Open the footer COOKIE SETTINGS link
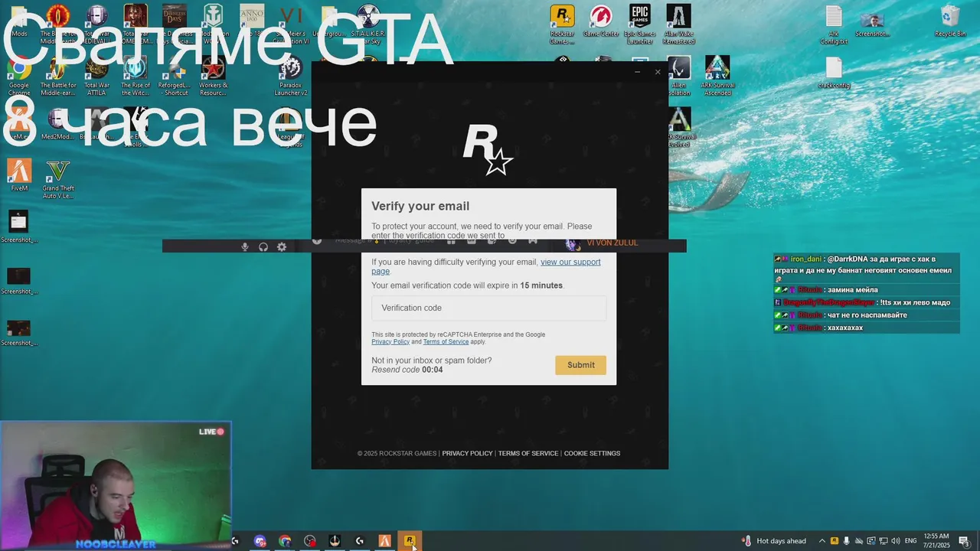The height and width of the screenshot is (551, 980). (592, 453)
